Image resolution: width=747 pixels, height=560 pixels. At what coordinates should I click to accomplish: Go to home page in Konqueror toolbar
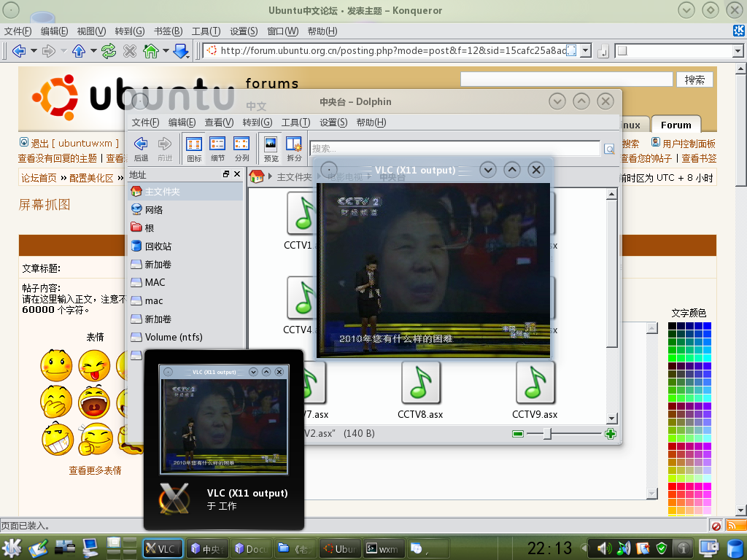pos(150,50)
